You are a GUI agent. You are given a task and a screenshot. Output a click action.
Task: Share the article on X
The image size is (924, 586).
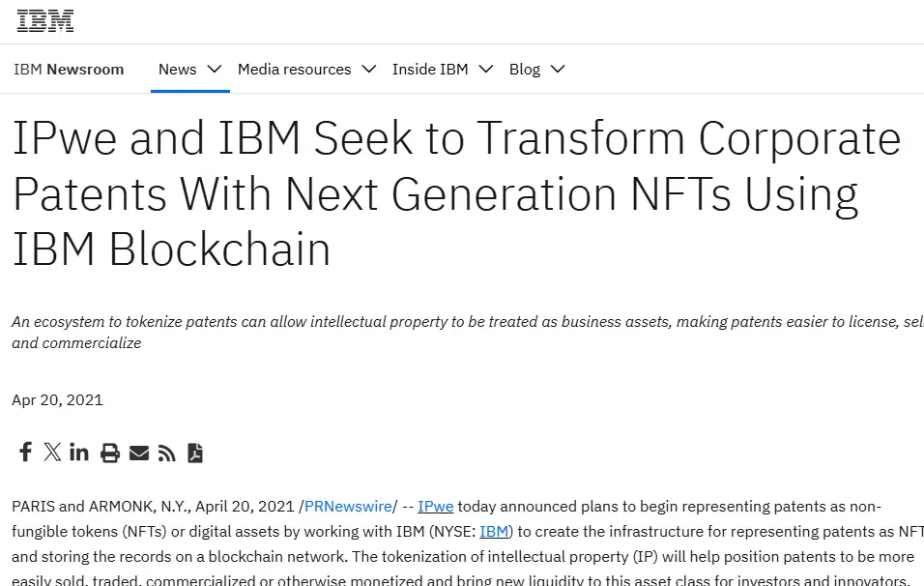point(52,452)
